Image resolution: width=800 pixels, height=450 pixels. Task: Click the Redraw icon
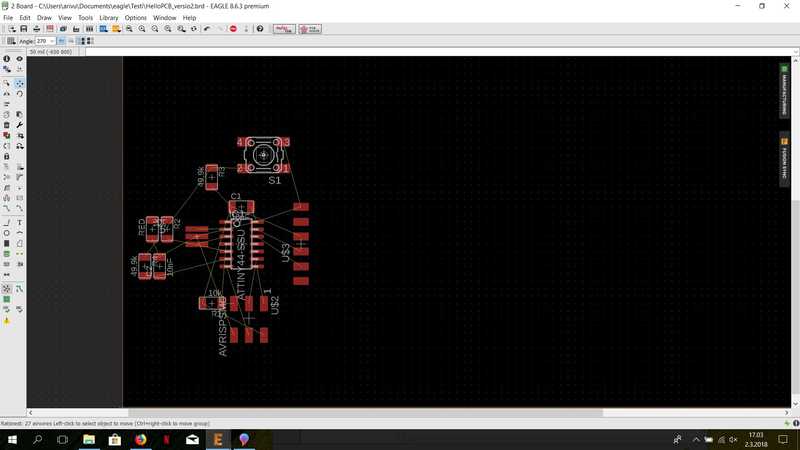(x=194, y=29)
